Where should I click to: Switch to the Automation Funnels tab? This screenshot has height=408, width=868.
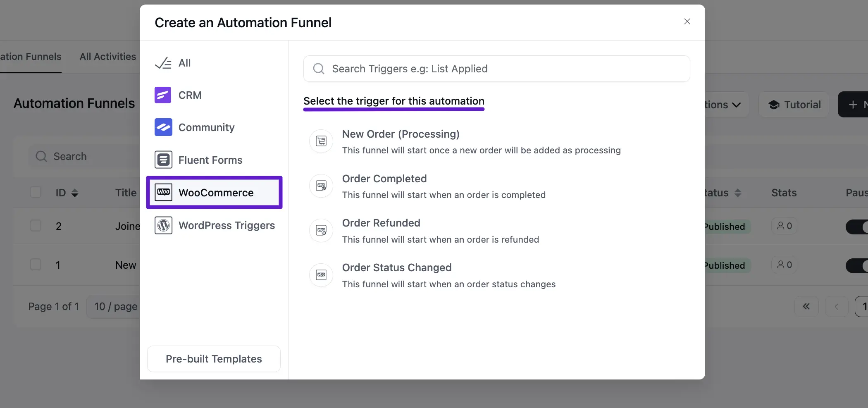click(31, 57)
